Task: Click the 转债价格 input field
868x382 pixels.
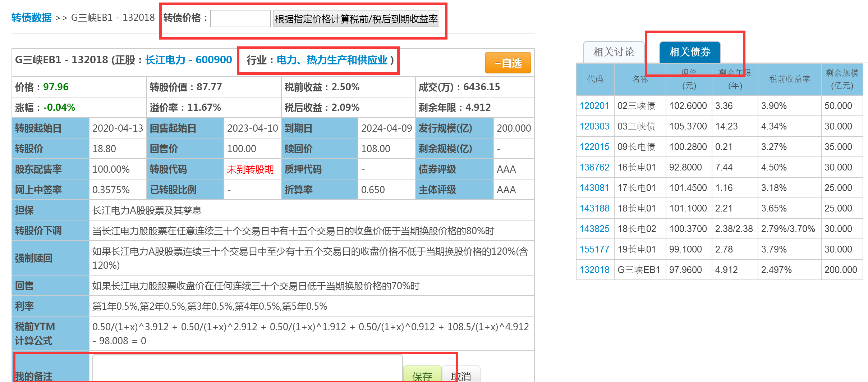Action: tap(240, 18)
